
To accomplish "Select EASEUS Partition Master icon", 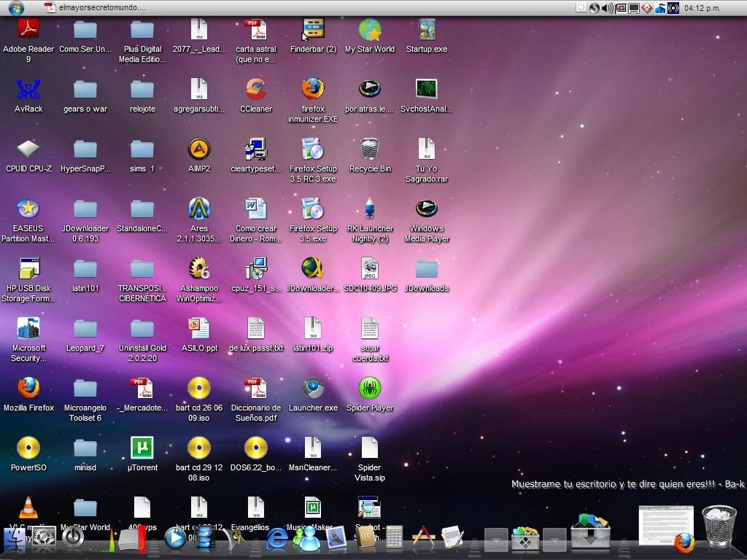I will click(x=28, y=209).
